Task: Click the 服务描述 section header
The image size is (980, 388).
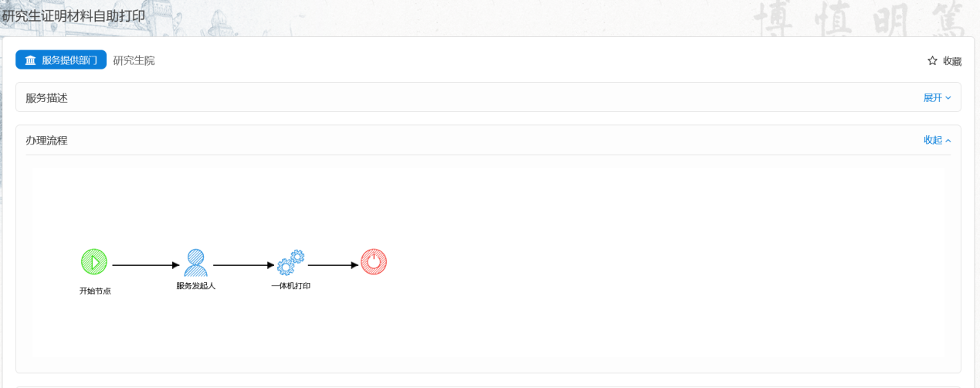Action: (x=47, y=98)
